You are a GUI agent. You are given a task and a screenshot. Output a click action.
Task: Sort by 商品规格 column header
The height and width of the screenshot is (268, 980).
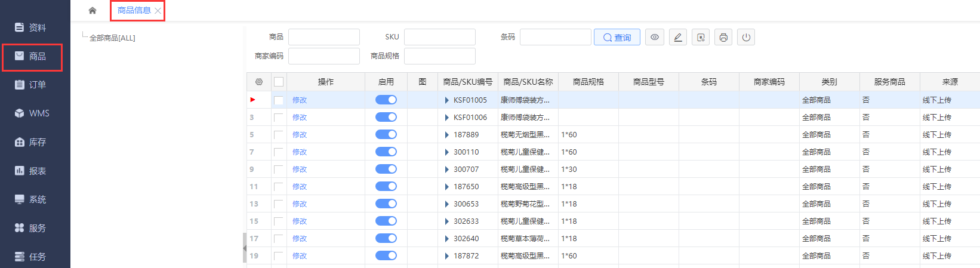pos(588,82)
